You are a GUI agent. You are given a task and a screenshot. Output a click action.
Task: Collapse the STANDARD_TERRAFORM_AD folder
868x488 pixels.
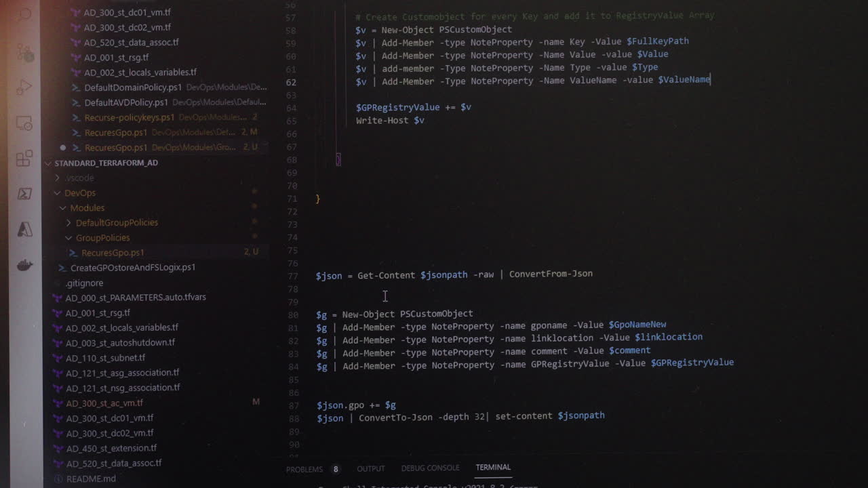pyautogui.click(x=47, y=163)
